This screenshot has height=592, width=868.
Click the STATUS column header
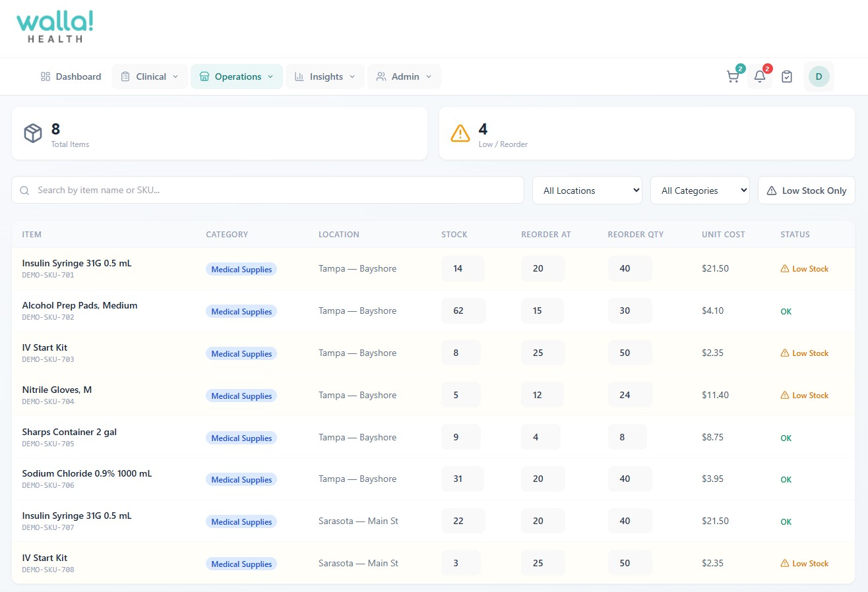(795, 235)
